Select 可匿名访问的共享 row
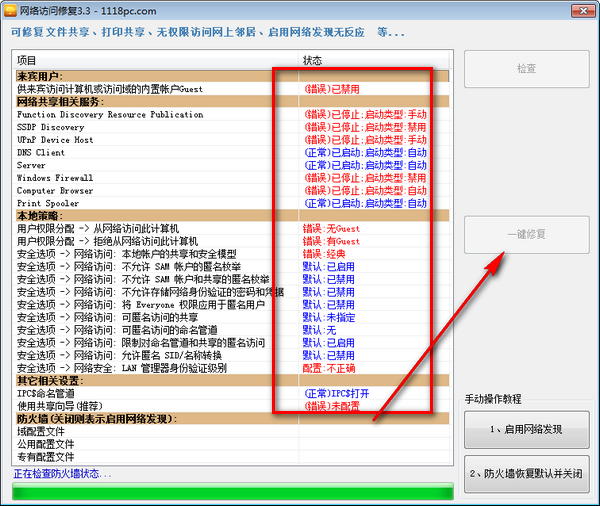600x506 pixels. point(232,317)
